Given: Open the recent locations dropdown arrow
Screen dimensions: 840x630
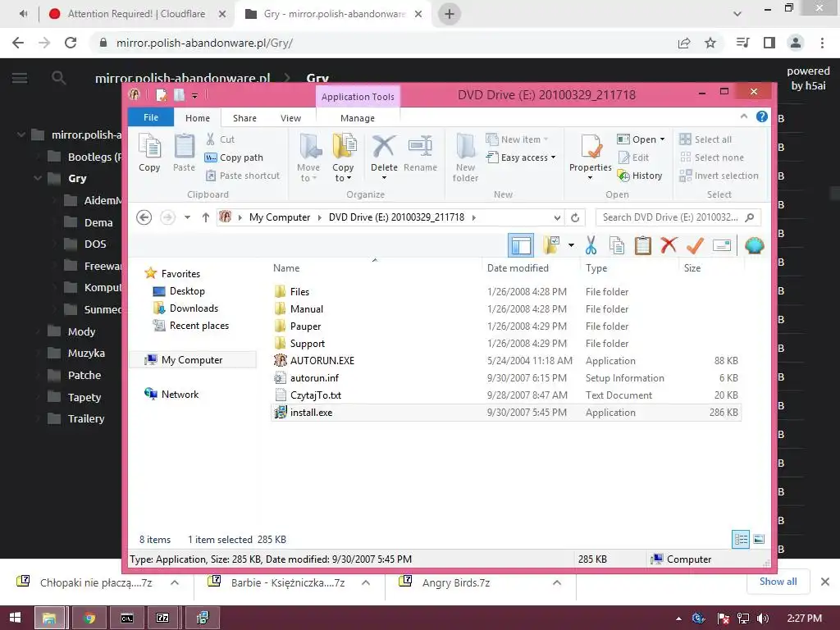Looking at the screenshot, I should [x=187, y=217].
